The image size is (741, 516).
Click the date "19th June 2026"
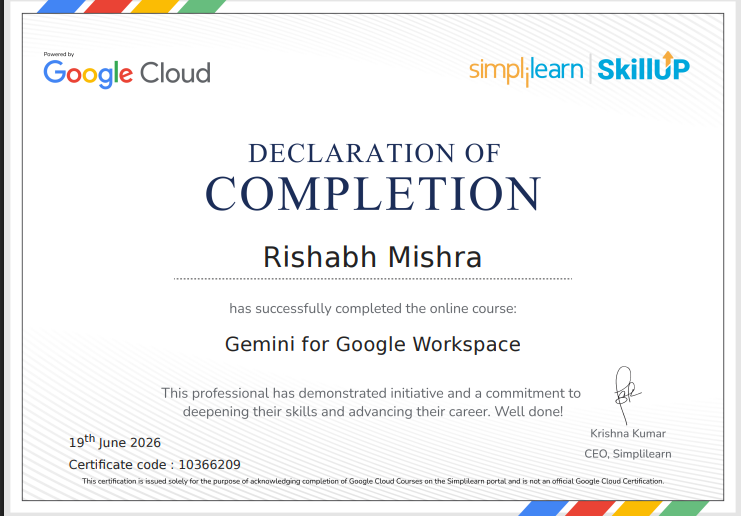[115, 442]
